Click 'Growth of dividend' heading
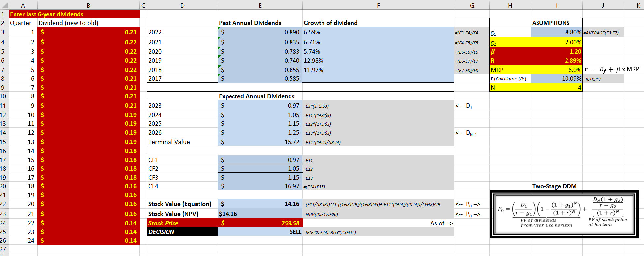Screen dimensions: 644x256 click(x=378, y=23)
